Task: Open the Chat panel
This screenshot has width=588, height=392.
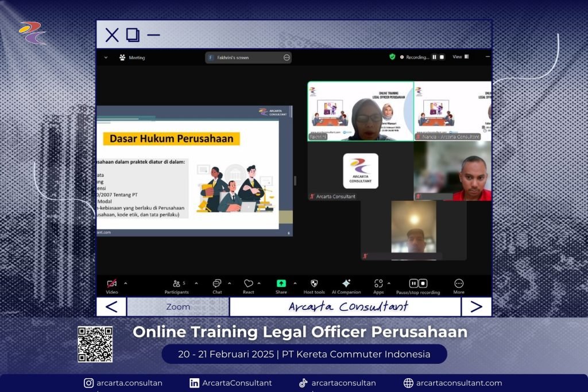Action: [217, 284]
